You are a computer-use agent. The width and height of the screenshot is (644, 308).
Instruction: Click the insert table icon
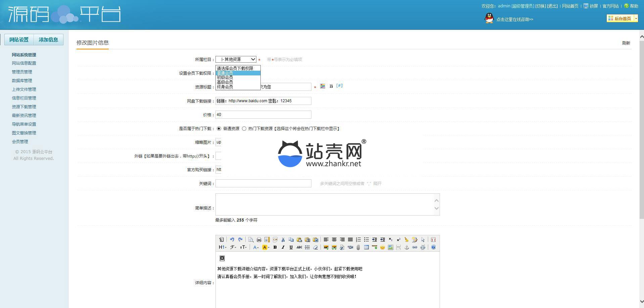coord(366,247)
